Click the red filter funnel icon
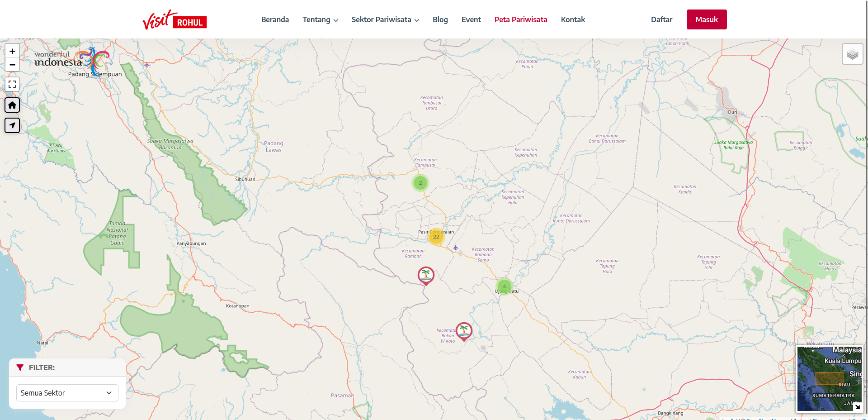The width and height of the screenshot is (868, 420). click(20, 367)
